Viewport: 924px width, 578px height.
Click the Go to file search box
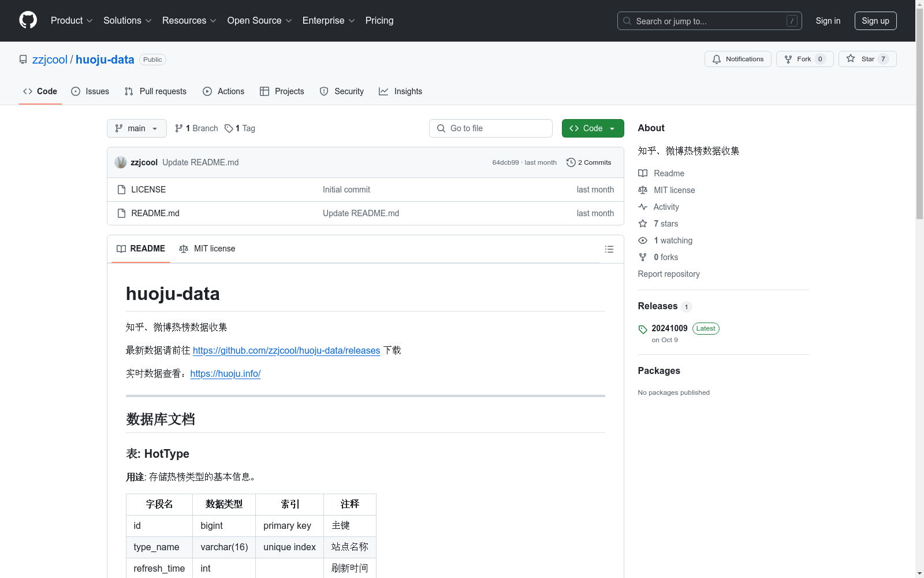pyautogui.click(x=491, y=128)
